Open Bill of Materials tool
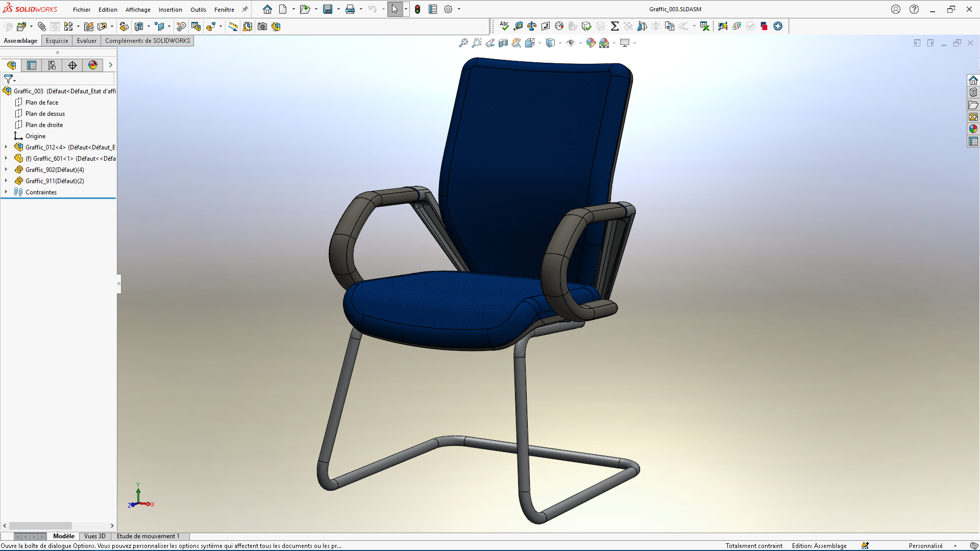The height and width of the screenshot is (551, 980). click(196, 27)
